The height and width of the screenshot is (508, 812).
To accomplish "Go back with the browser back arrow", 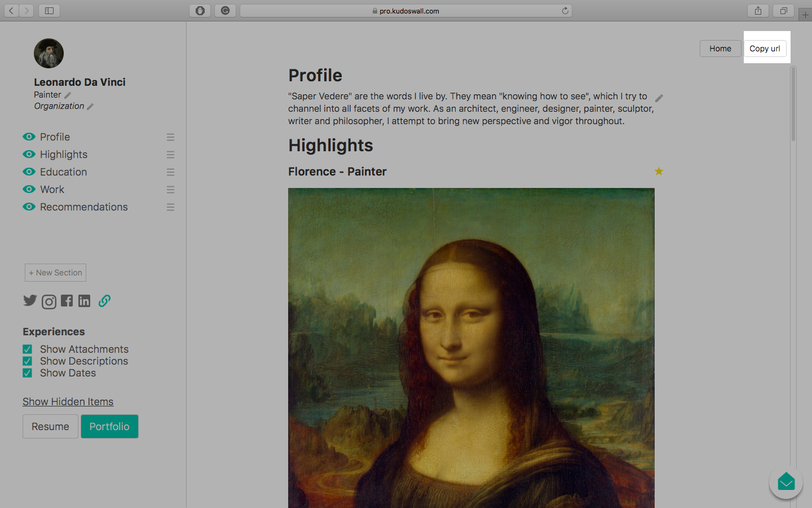I will pos(11,11).
